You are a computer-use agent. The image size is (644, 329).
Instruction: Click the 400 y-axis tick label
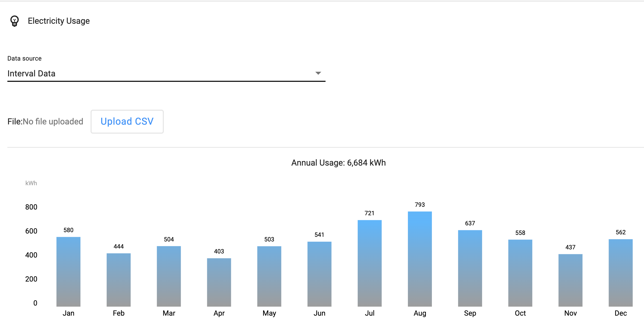pos(31,255)
